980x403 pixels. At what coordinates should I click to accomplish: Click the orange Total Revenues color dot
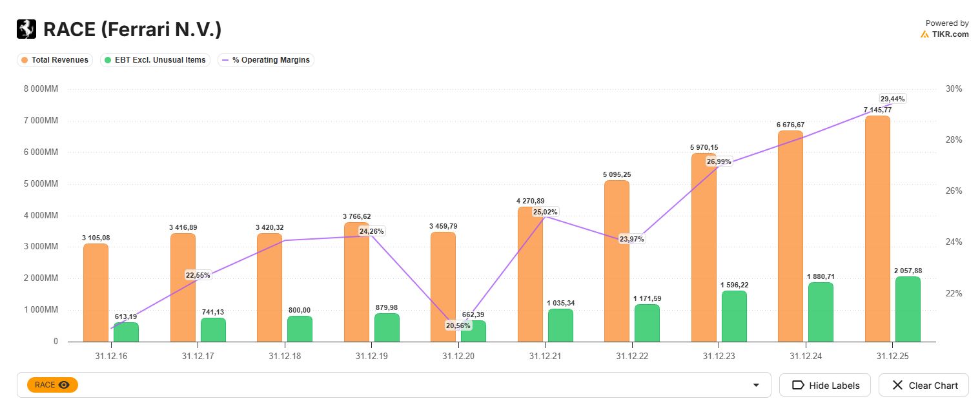[x=25, y=60]
